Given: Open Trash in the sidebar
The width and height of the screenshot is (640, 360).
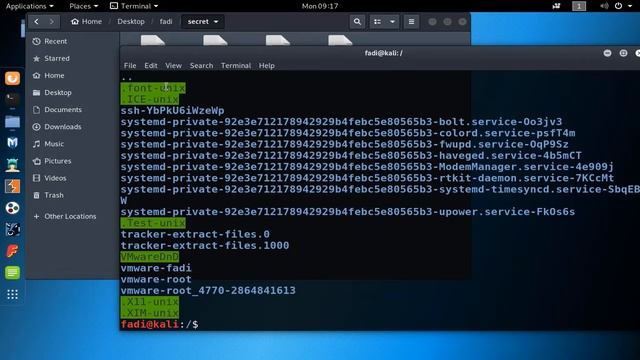Looking at the screenshot, I should (48, 196).
